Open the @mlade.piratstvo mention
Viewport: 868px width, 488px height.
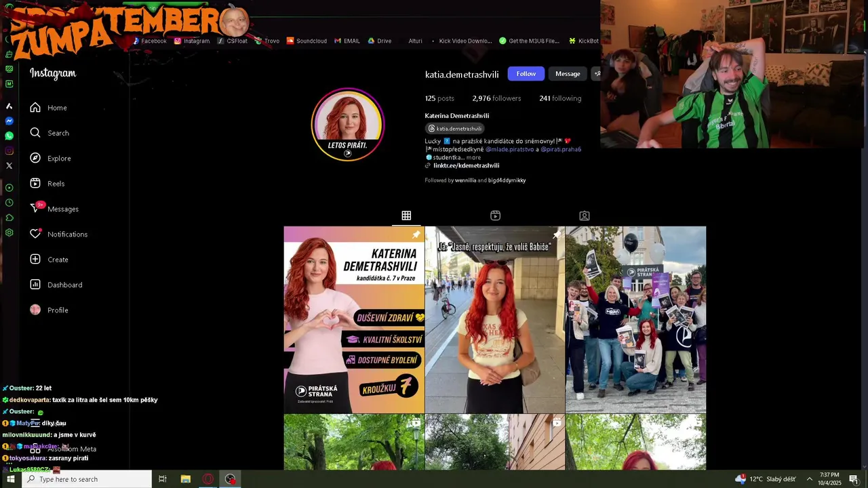(x=509, y=149)
